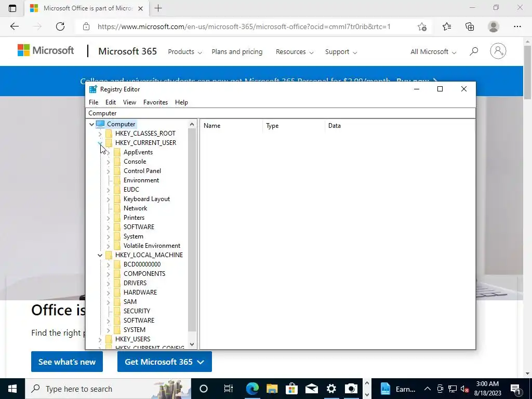Viewport: 532px width, 399px height.
Task: Open the Help menu in Registry Editor
Action: point(181,102)
